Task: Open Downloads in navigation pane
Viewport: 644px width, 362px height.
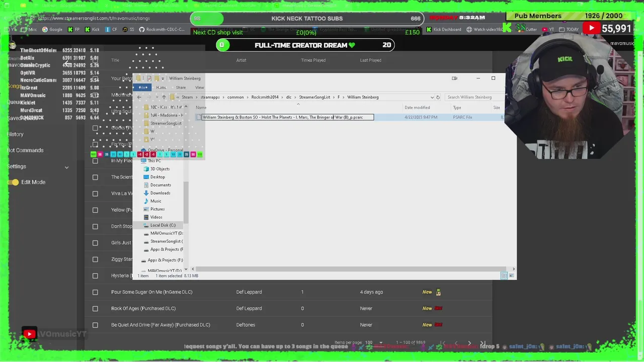Action: (x=160, y=193)
